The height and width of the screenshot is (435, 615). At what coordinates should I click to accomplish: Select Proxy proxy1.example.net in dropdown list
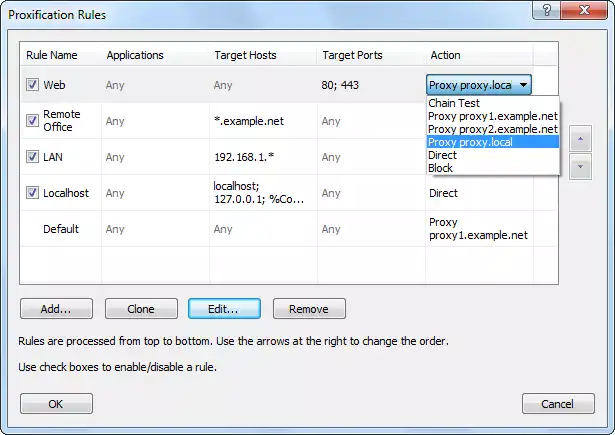tap(492, 116)
